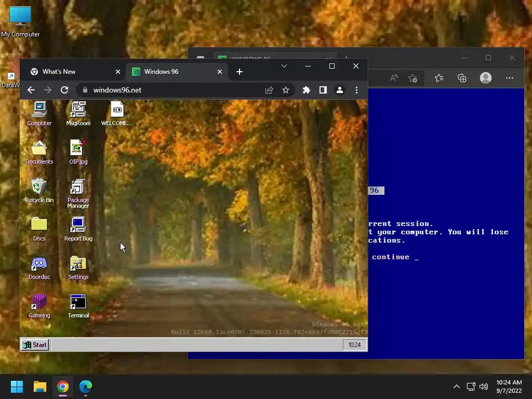Launch the Terminal shortcut icon
Image resolution: width=532 pixels, height=399 pixels.
[78, 306]
